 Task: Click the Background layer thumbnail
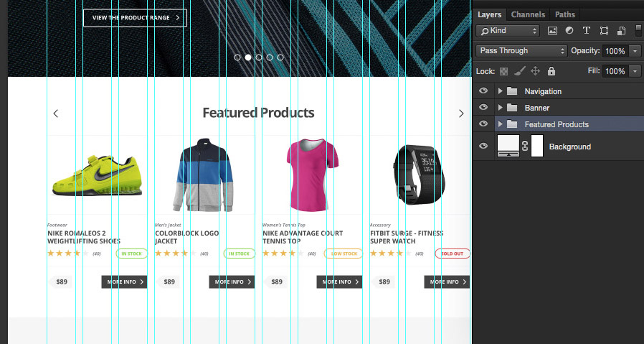click(508, 146)
